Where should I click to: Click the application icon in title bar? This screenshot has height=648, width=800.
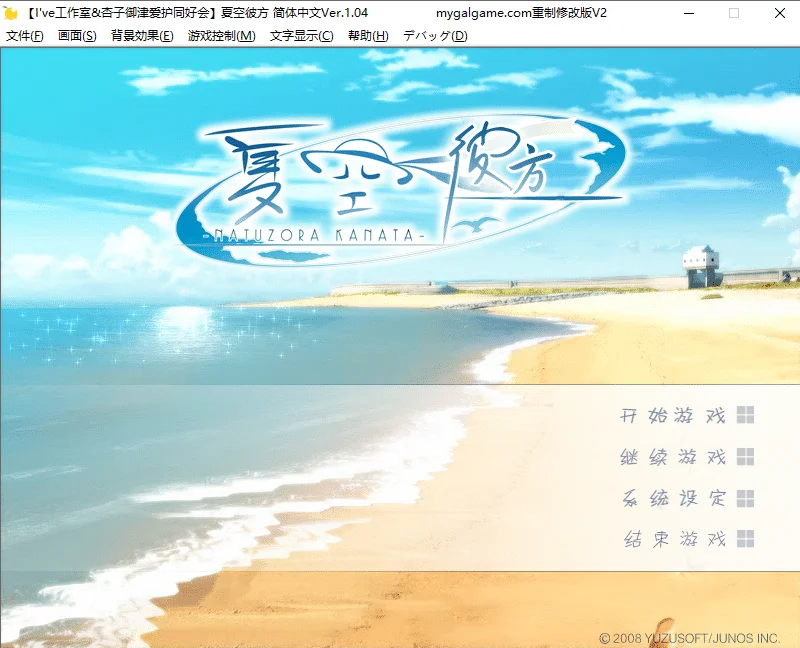pyautogui.click(x=10, y=13)
